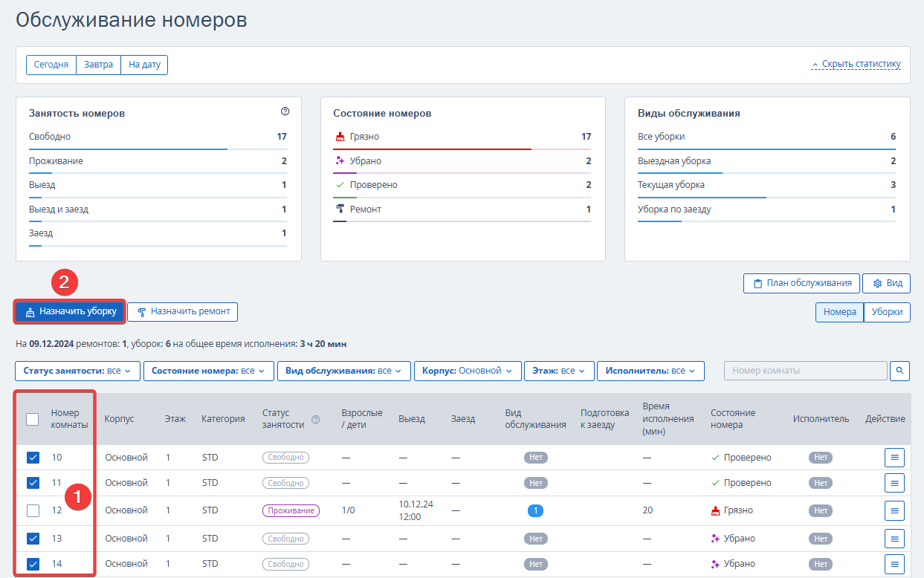The height and width of the screenshot is (578, 924).
Task: Click the blue service count badge for room 12
Action: (535, 510)
